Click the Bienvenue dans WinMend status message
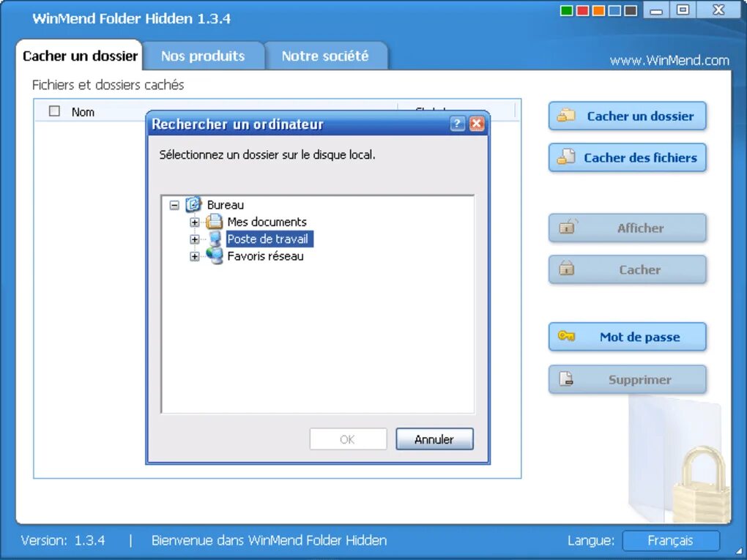The image size is (747, 560). coord(270,540)
